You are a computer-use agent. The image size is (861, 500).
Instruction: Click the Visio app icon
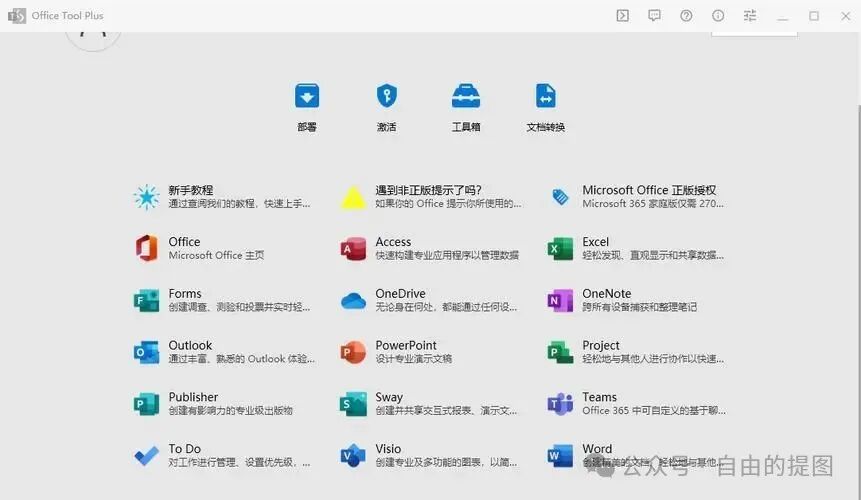click(x=353, y=456)
